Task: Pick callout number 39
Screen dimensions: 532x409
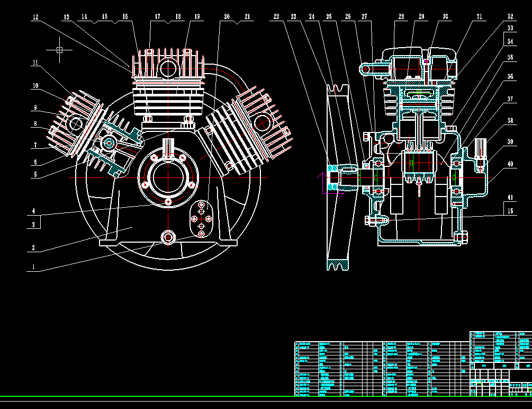Action: (510, 141)
